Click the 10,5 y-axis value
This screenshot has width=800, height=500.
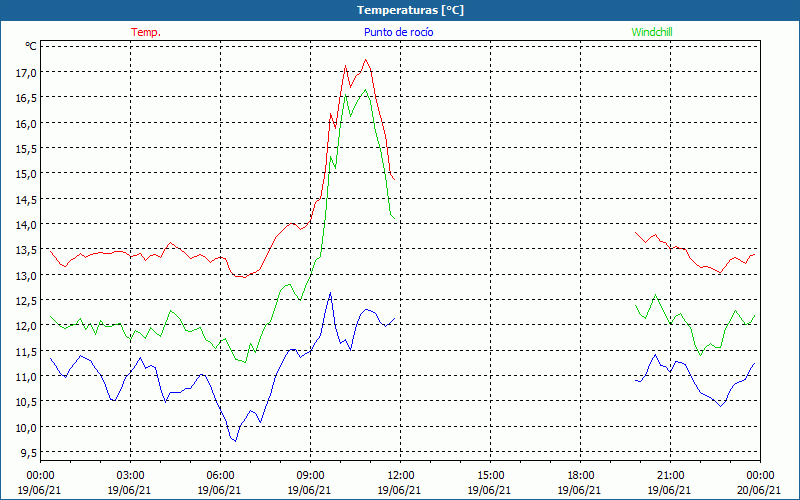[x=26, y=402]
